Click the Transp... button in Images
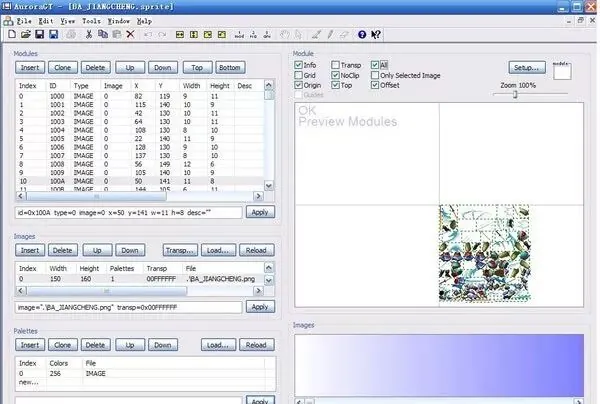 point(180,250)
